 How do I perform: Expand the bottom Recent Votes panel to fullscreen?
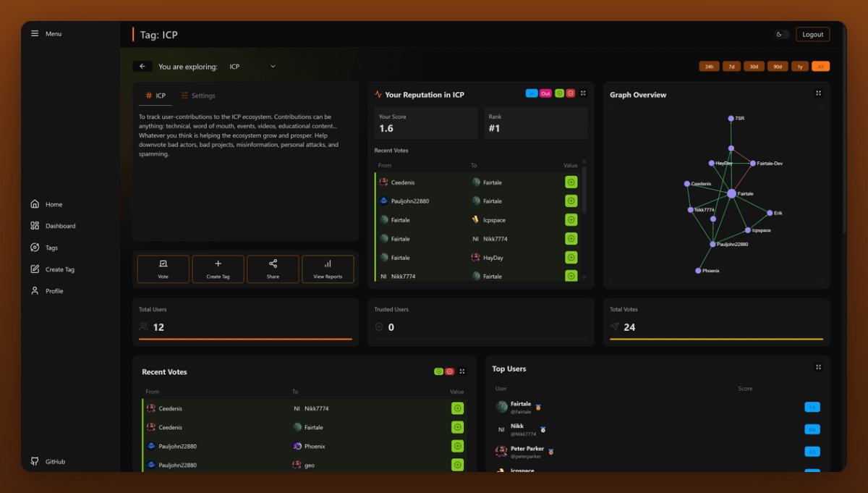[462, 371]
